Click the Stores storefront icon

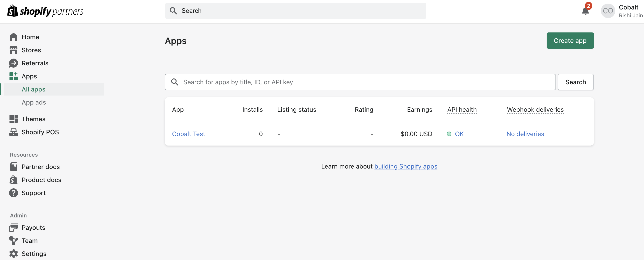(x=14, y=50)
